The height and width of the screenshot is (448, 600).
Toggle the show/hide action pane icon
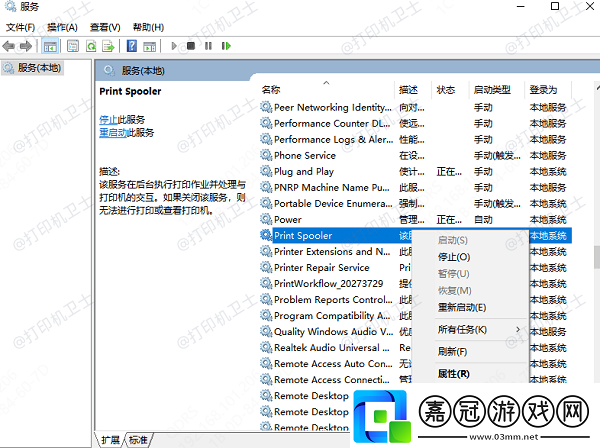pyautogui.click(x=150, y=46)
